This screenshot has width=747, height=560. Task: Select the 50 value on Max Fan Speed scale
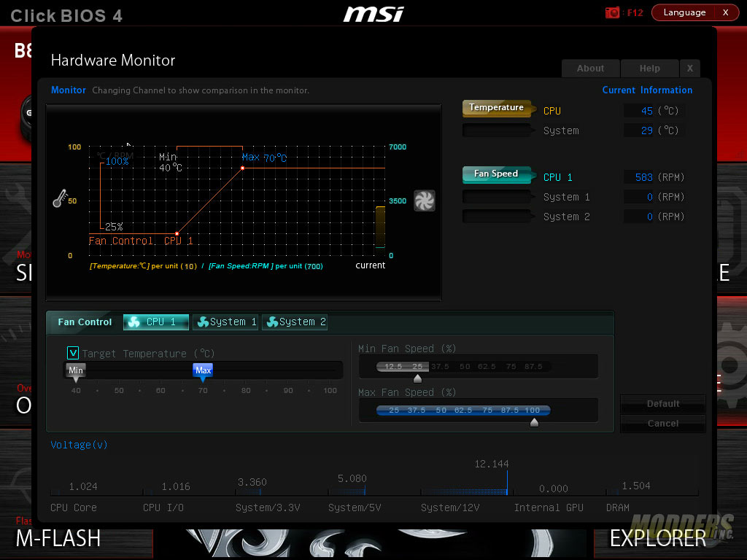click(x=441, y=410)
